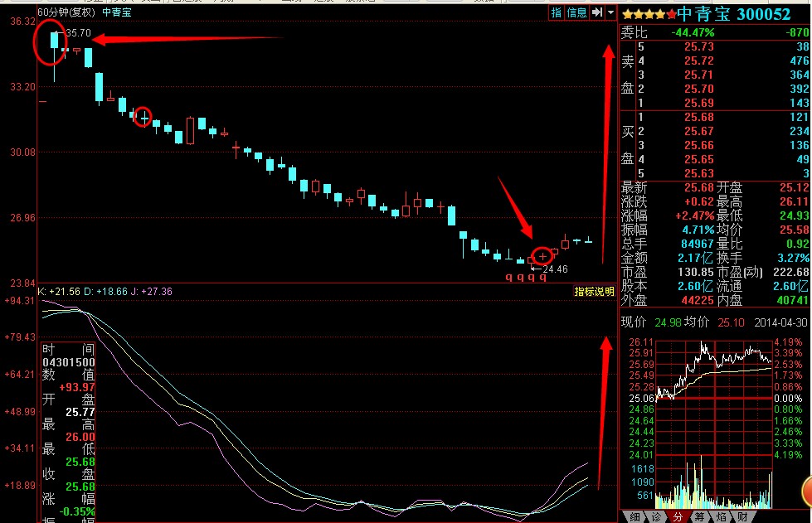The image size is (812, 523).
Task: Click the 数值 +93.97 in data panel
Action: point(77,387)
